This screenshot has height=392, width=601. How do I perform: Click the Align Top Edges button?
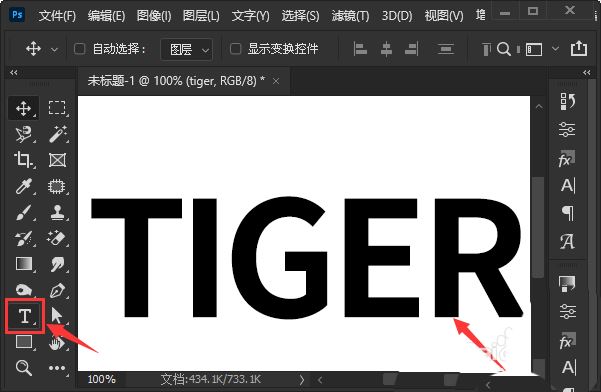pos(486,49)
